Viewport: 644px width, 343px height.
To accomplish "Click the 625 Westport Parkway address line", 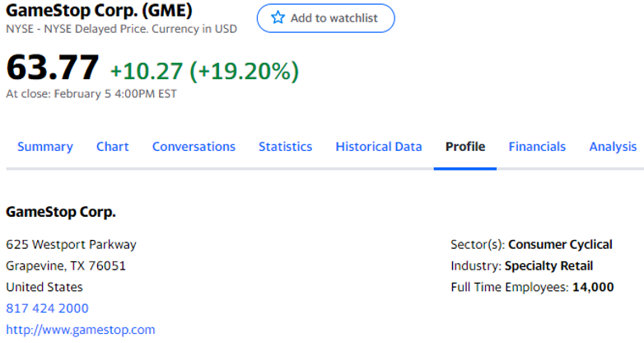I will click(72, 244).
